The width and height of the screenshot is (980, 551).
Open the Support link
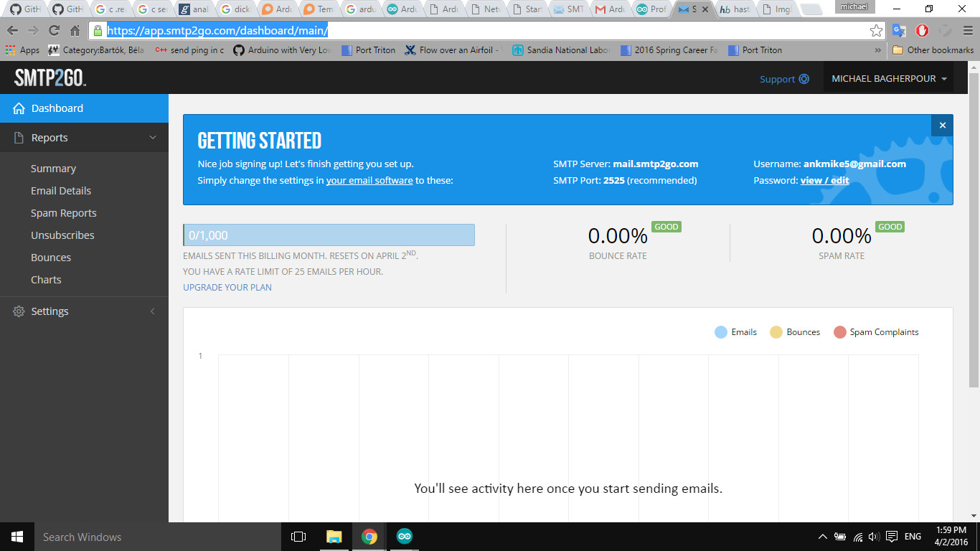pyautogui.click(x=784, y=79)
